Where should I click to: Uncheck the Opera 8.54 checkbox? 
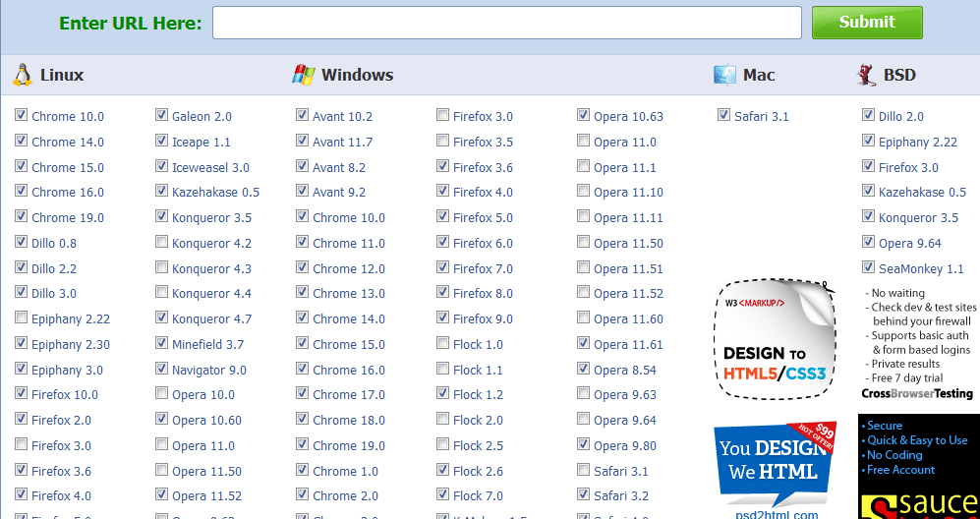(584, 369)
